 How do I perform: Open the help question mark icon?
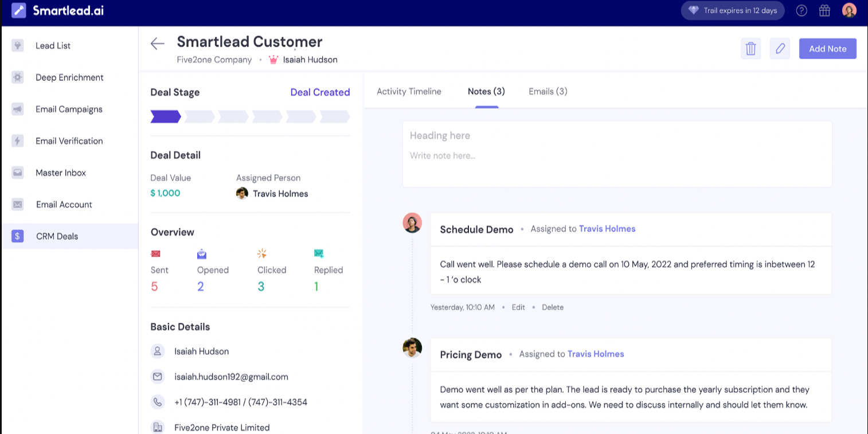801,10
